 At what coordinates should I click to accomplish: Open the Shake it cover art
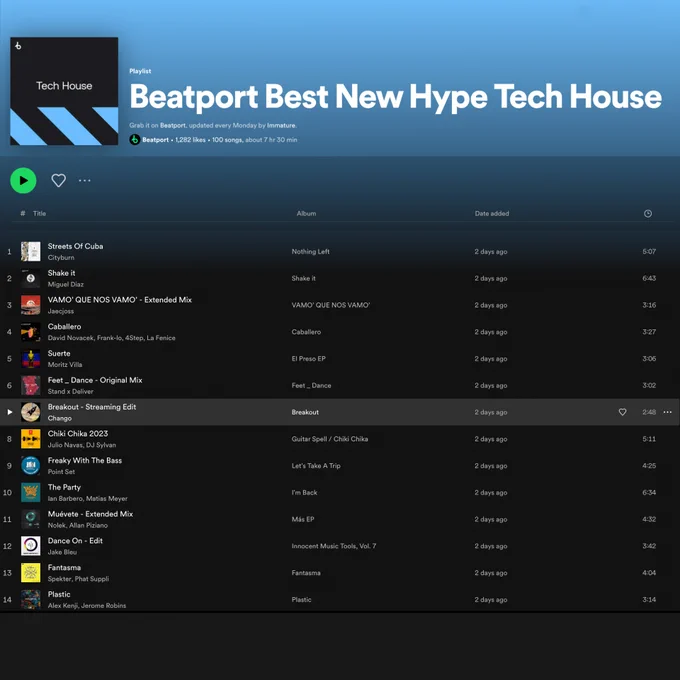pyautogui.click(x=31, y=278)
